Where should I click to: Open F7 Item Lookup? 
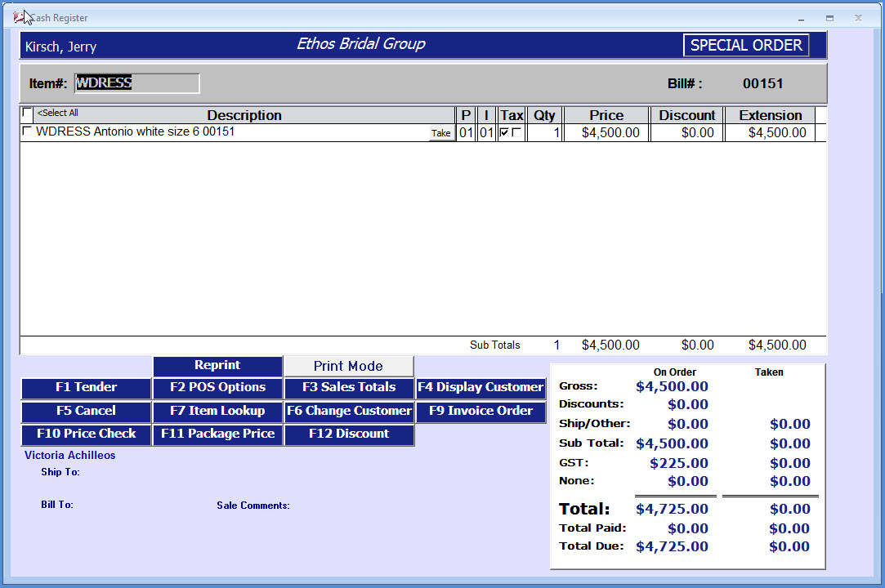tap(217, 412)
